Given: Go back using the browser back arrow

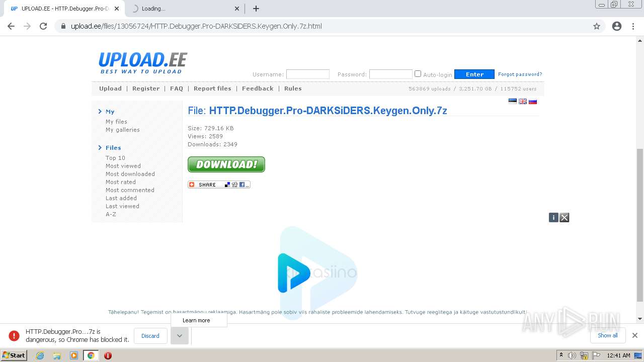Looking at the screenshot, I should pos(11,26).
